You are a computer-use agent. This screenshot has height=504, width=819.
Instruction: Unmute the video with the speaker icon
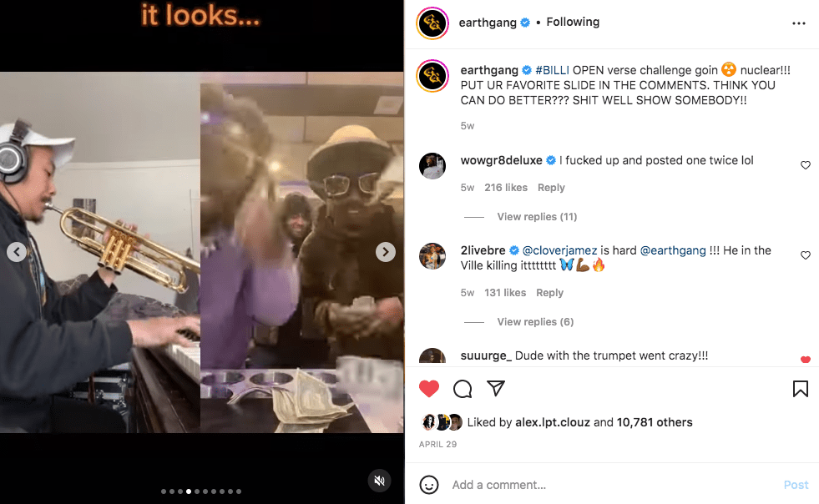click(x=380, y=481)
